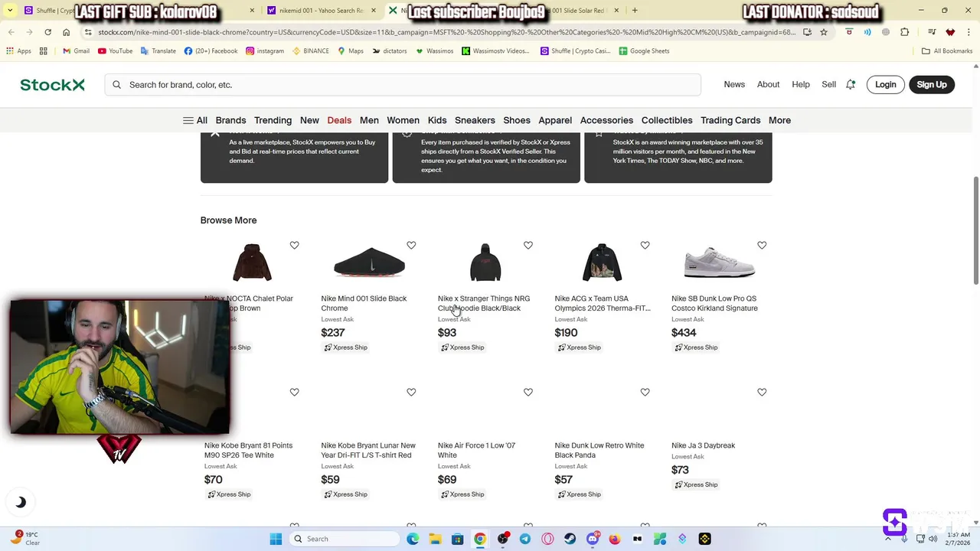This screenshot has height=551, width=980.
Task: Open the Apps shortcut in bookmarks bar
Action: tap(18, 51)
